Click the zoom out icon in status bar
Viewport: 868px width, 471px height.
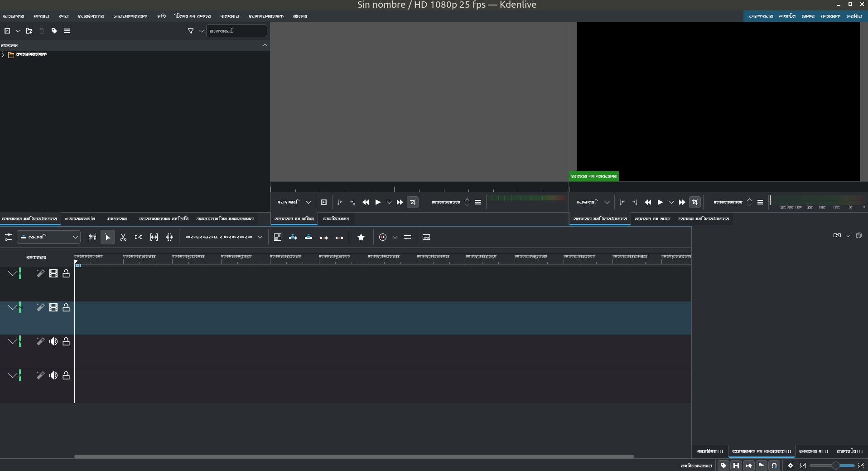pos(803,466)
